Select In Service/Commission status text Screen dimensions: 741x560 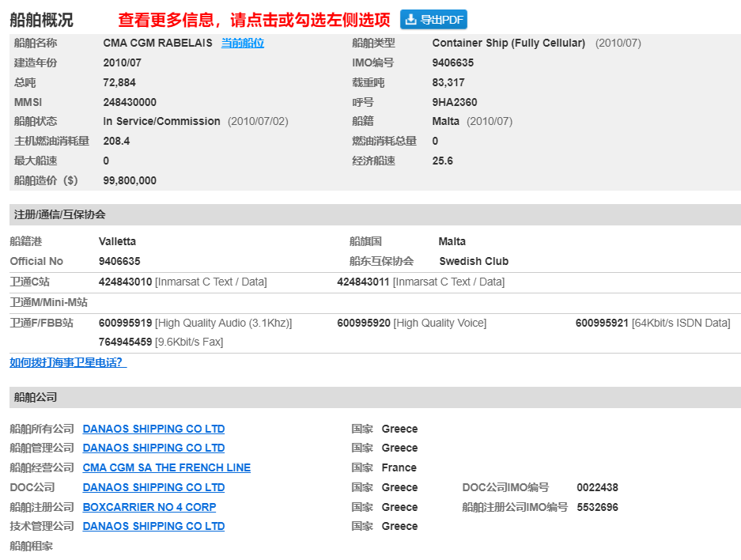click(x=161, y=122)
